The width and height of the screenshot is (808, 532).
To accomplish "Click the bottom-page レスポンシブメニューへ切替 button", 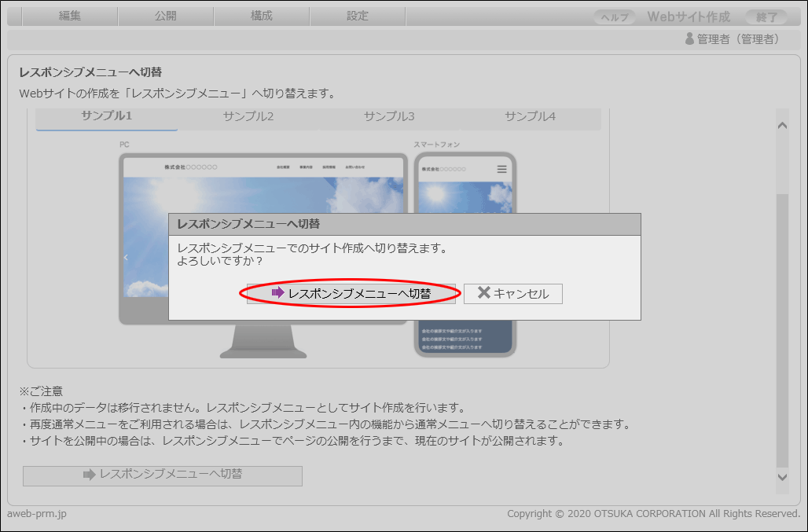I will pos(163,475).
